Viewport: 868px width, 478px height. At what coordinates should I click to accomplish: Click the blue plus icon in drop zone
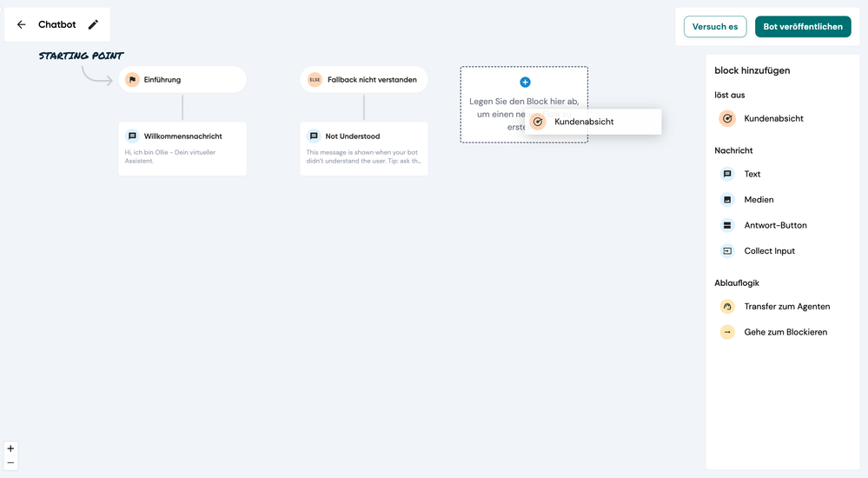[x=525, y=82]
